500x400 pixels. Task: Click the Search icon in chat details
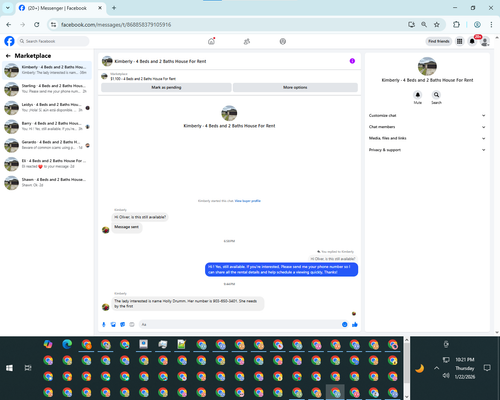tap(436, 95)
